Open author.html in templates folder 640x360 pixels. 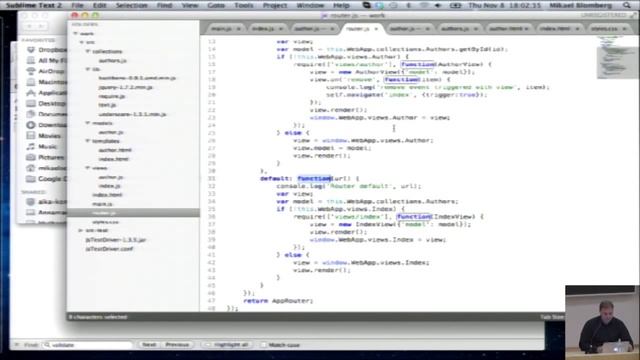tap(115, 150)
